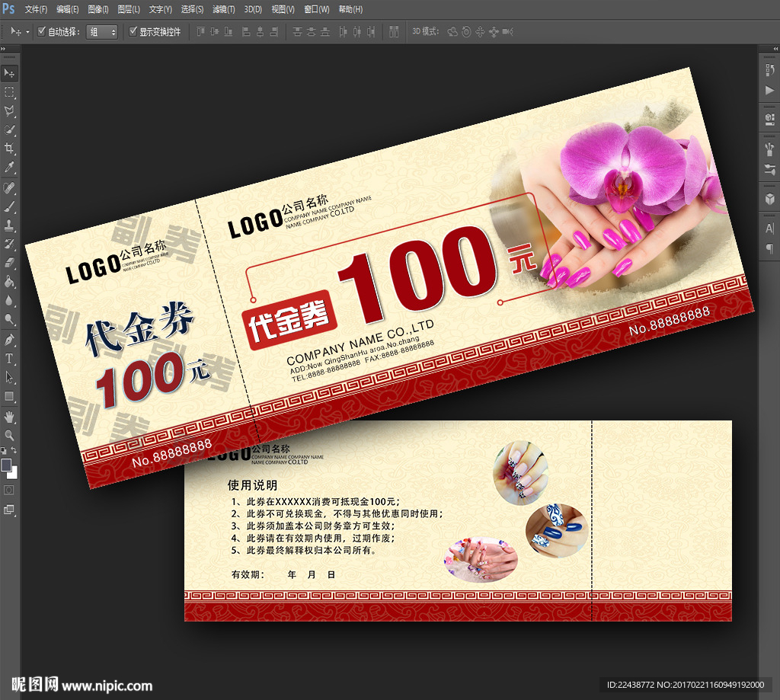The height and width of the screenshot is (700, 780).
Task: Open the 视图(V) menu
Action: click(x=283, y=9)
